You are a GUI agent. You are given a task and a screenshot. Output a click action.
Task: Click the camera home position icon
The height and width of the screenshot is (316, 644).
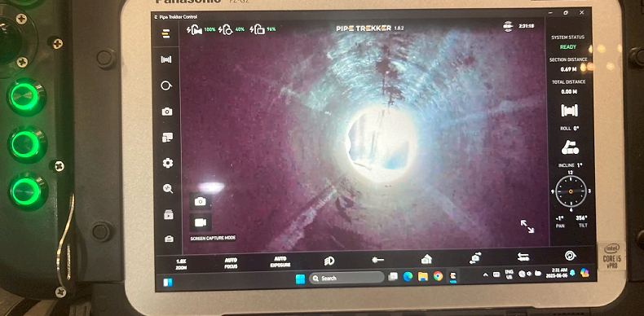coord(426,259)
